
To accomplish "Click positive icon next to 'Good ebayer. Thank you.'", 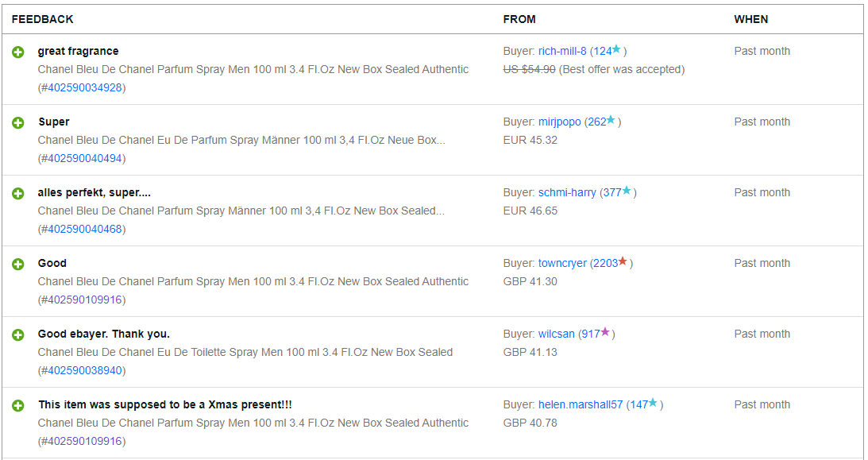I will [18, 334].
